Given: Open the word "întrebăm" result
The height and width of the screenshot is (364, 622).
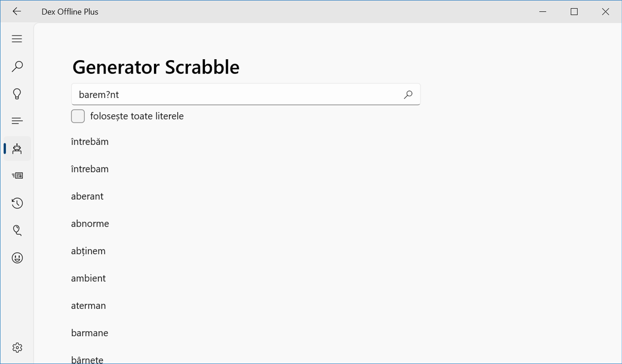Looking at the screenshot, I should pyautogui.click(x=90, y=142).
